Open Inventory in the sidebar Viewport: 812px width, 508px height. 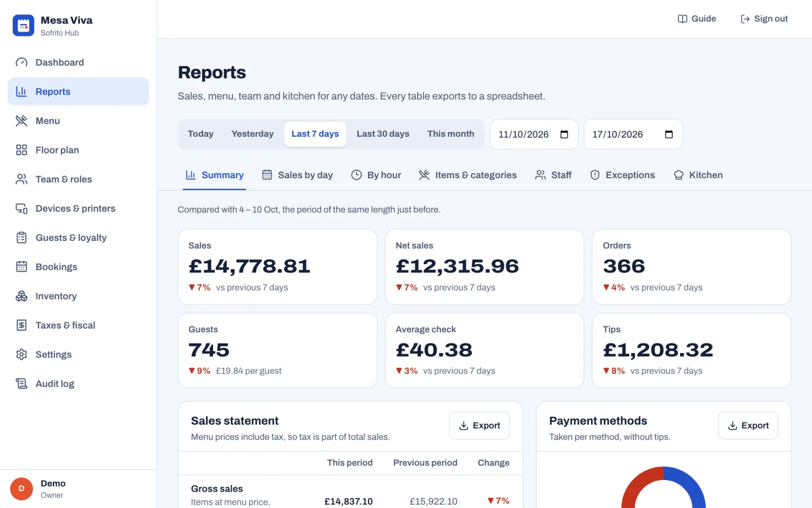coord(78,296)
